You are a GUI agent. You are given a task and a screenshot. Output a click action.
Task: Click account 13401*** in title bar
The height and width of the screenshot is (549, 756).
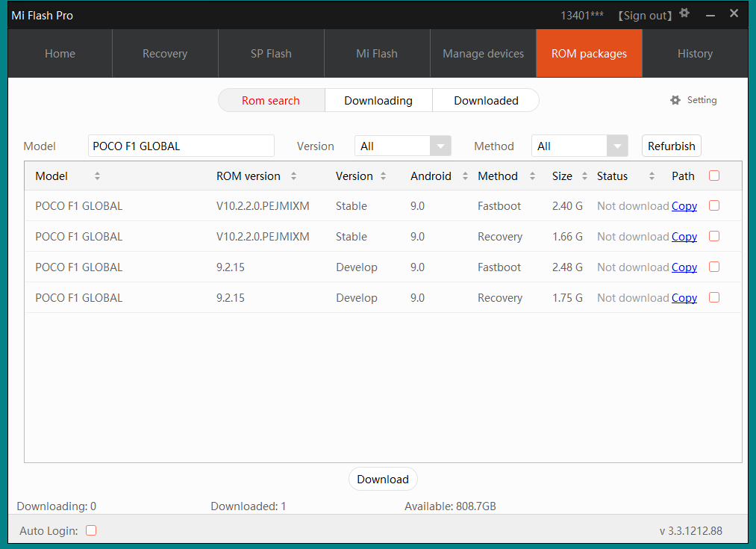pyautogui.click(x=582, y=16)
